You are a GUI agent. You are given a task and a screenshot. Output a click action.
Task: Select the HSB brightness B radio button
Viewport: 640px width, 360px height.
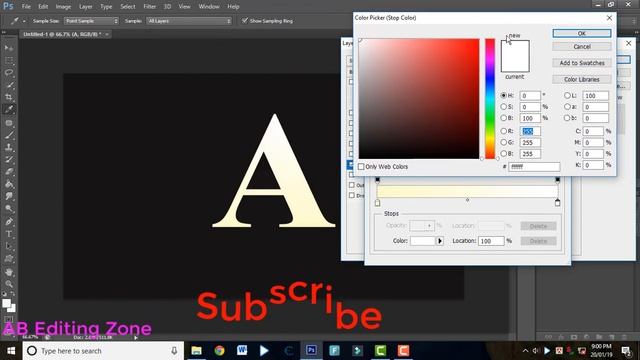[x=504, y=118]
